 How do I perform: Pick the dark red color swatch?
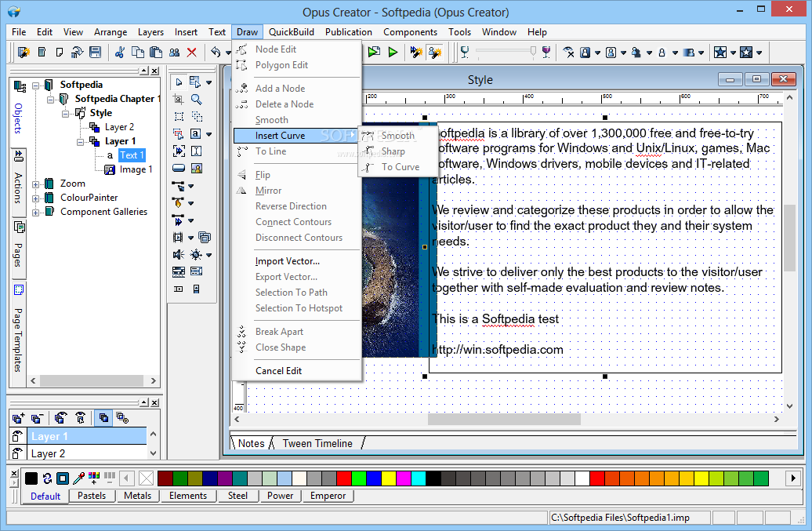(x=165, y=478)
